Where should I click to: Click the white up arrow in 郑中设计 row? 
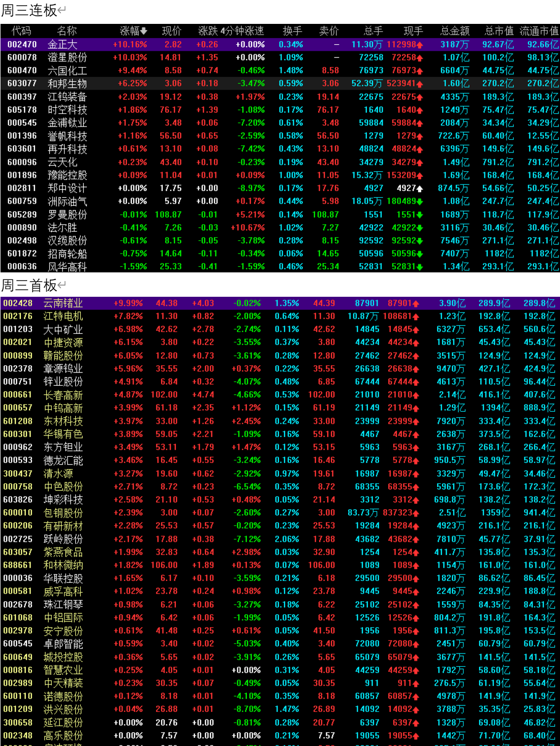420,189
